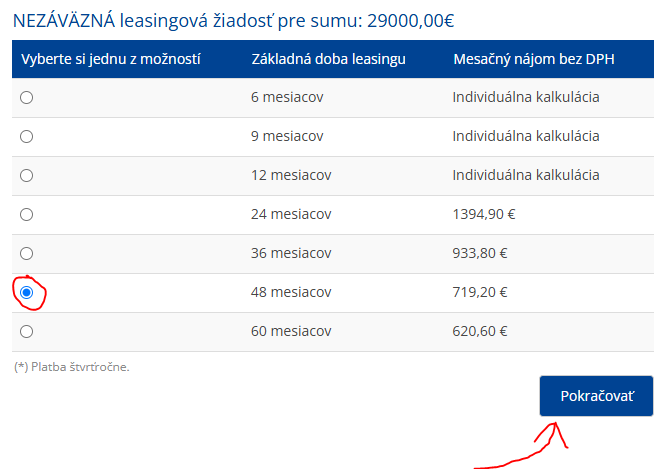
Task: Click the '48 mesiacov' text label
Action: [291, 292]
